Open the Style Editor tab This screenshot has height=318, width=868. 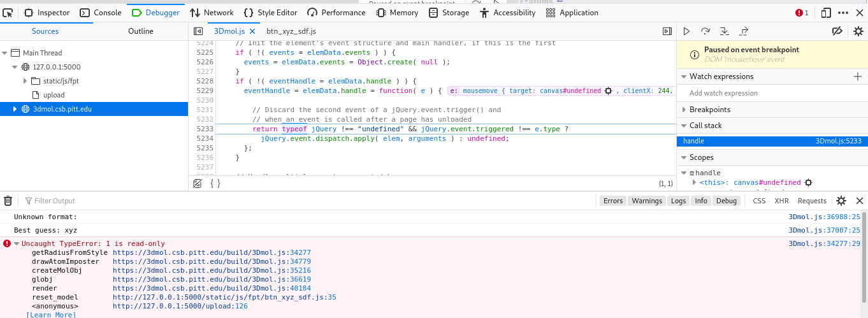tap(270, 13)
